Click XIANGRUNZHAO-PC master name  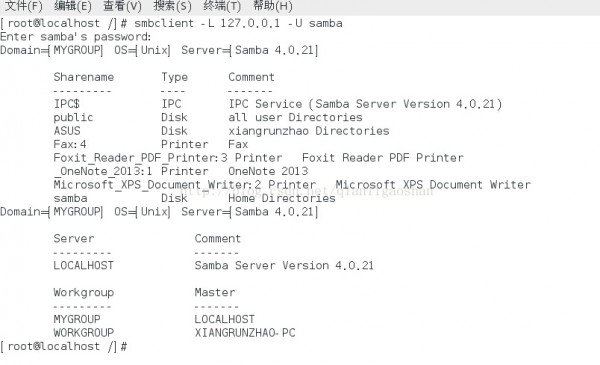(245, 332)
